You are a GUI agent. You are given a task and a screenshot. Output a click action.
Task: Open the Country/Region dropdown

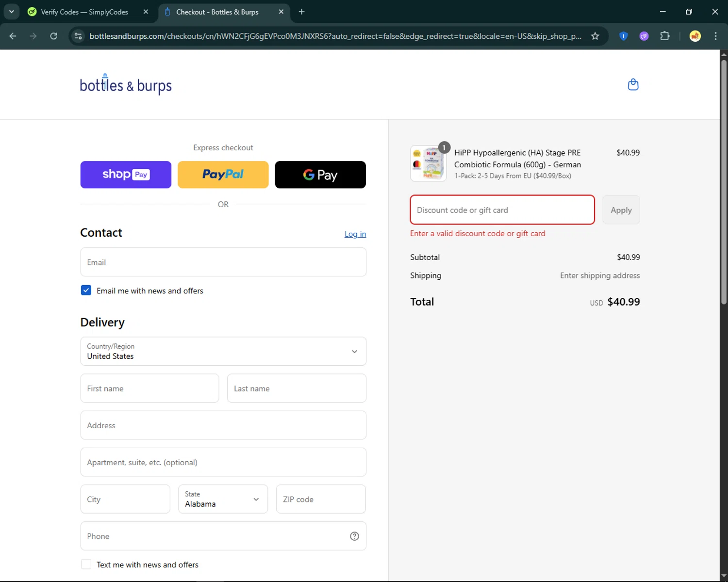point(223,351)
